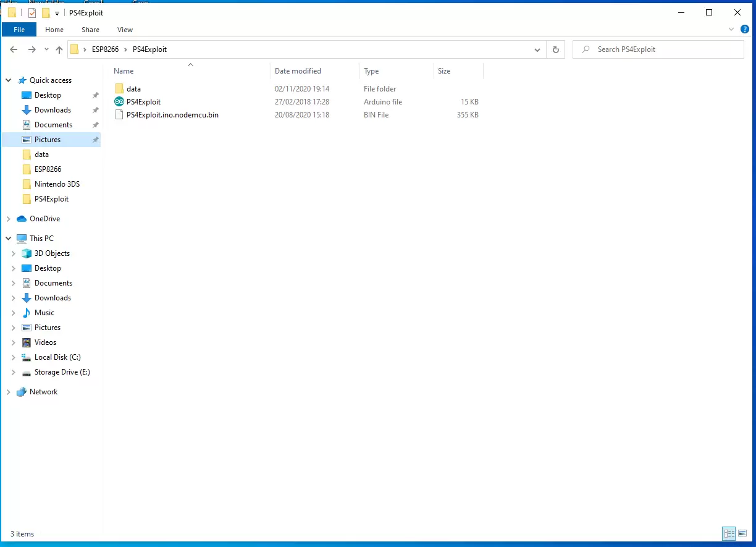The image size is (756, 547).
Task: Click ESP8266 in the address bar
Action: (x=105, y=49)
